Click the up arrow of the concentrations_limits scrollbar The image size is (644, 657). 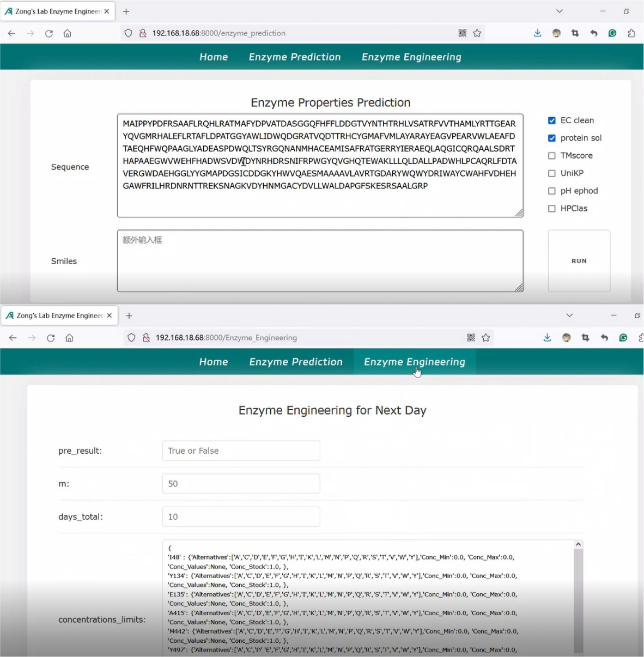click(x=578, y=544)
